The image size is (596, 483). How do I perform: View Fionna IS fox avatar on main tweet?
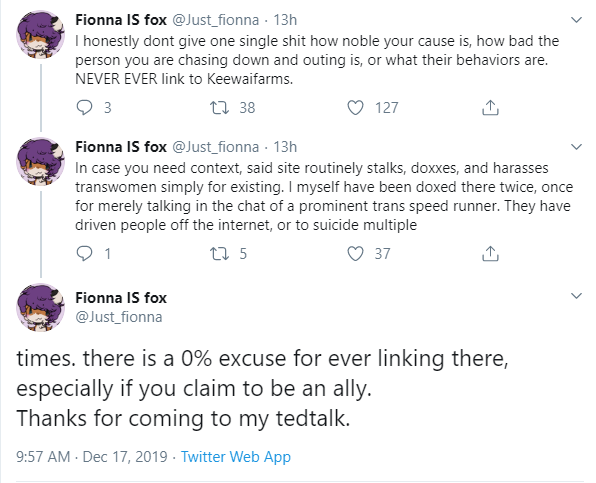[x=40, y=307]
